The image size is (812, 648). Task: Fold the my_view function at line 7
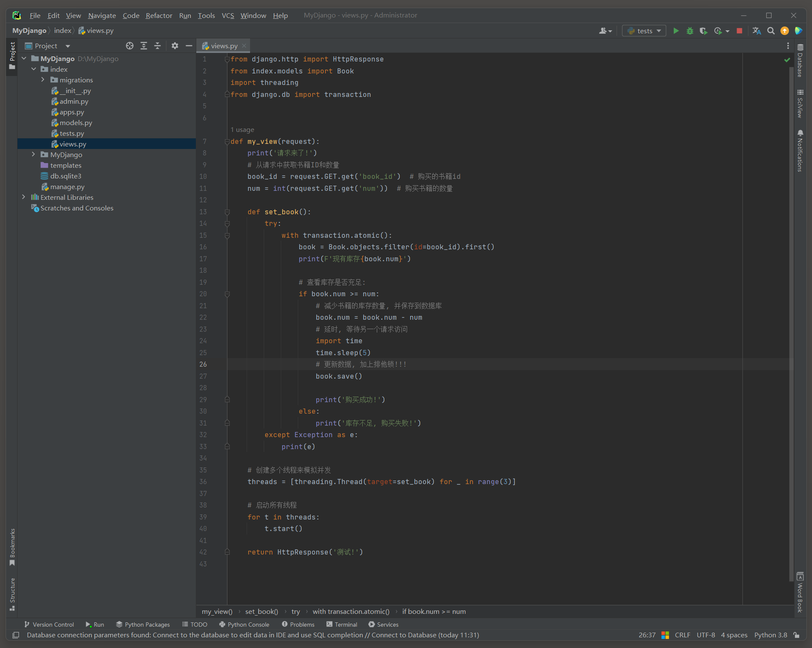pos(227,142)
